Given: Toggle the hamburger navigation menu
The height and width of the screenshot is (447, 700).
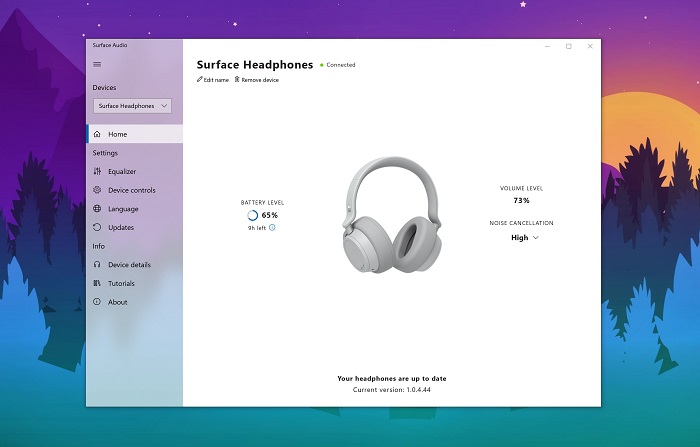Looking at the screenshot, I should 97,65.
